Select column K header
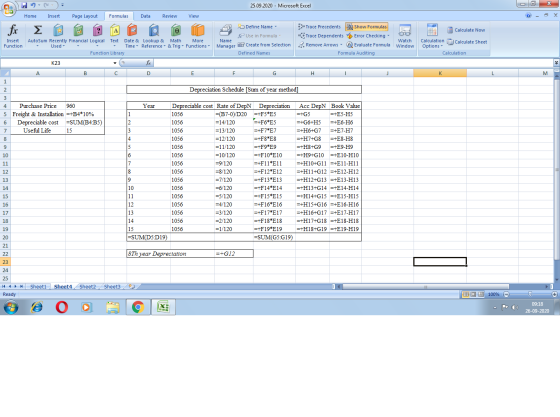Screen dimensions: 560x417 pos(440,73)
